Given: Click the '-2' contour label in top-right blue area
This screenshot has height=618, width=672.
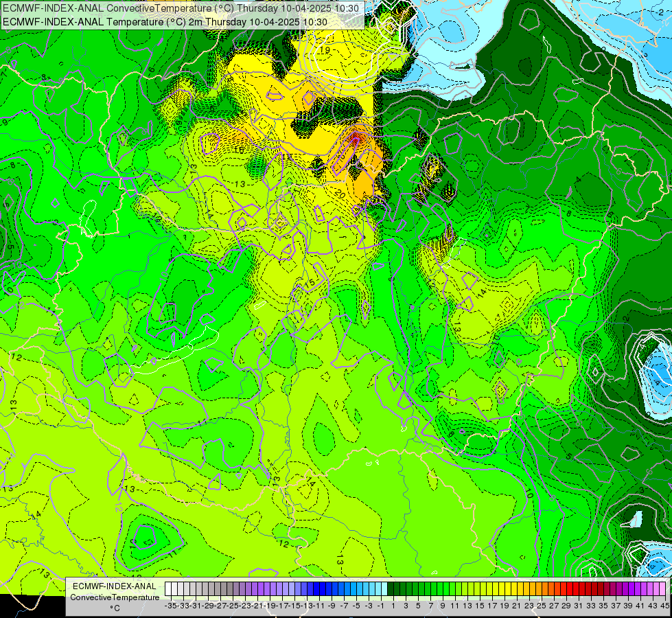Looking at the screenshot, I should (x=658, y=12).
